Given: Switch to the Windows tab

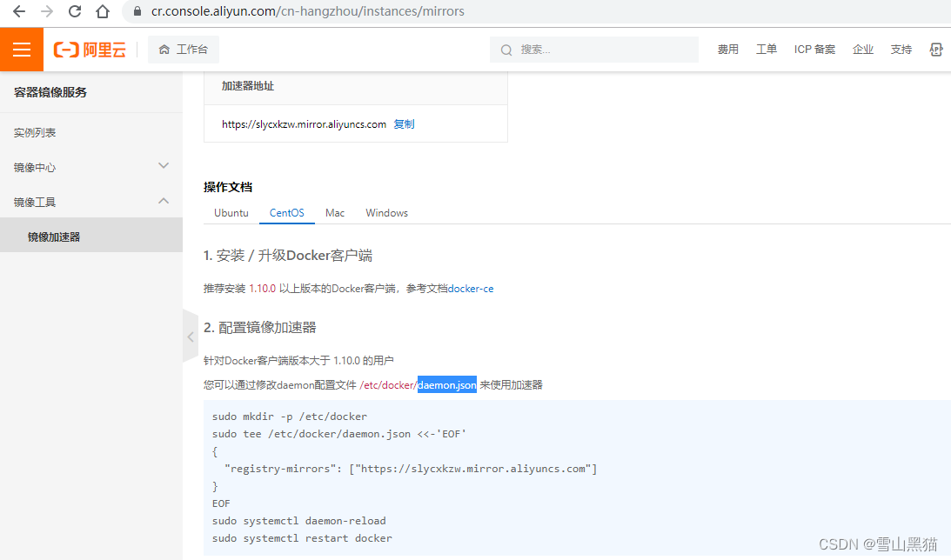Looking at the screenshot, I should pyautogui.click(x=386, y=213).
